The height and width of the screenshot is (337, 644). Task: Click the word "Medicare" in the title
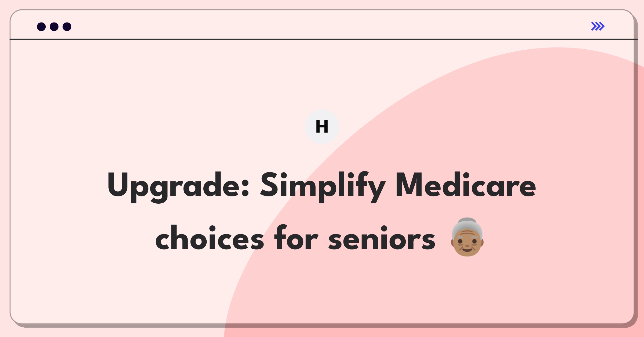[x=466, y=185]
